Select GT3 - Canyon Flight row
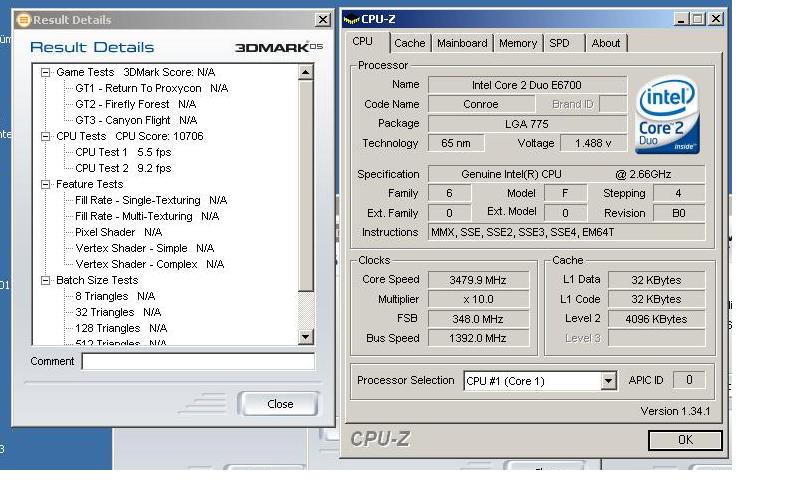Viewport: 800px width, 500px height. coord(136,120)
